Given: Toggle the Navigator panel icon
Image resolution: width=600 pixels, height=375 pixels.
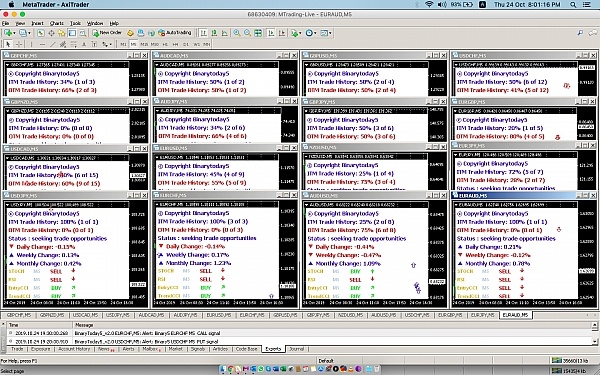Looking at the screenshot, I should [61, 33].
